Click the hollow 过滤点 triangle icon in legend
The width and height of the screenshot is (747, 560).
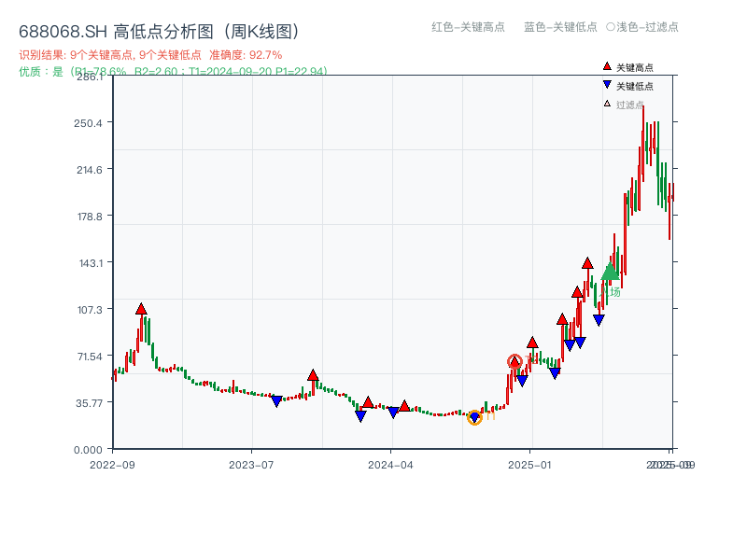pyautogui.click(x=607, y=103)
